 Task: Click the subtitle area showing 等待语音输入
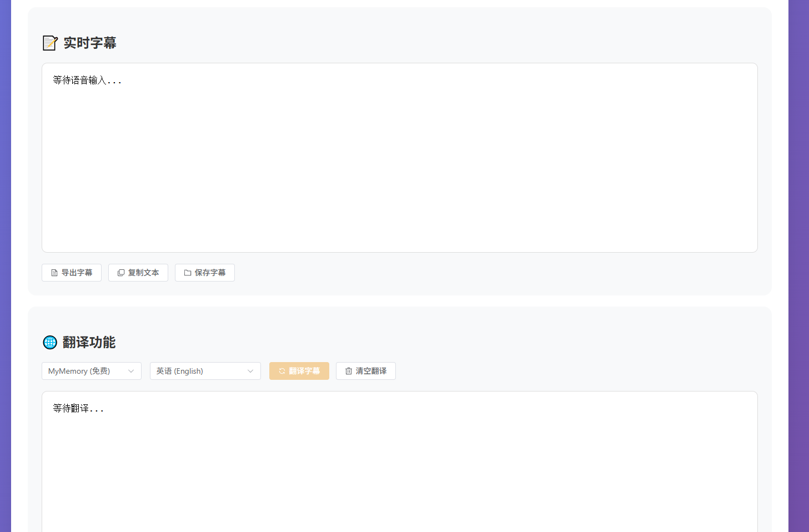399,157
